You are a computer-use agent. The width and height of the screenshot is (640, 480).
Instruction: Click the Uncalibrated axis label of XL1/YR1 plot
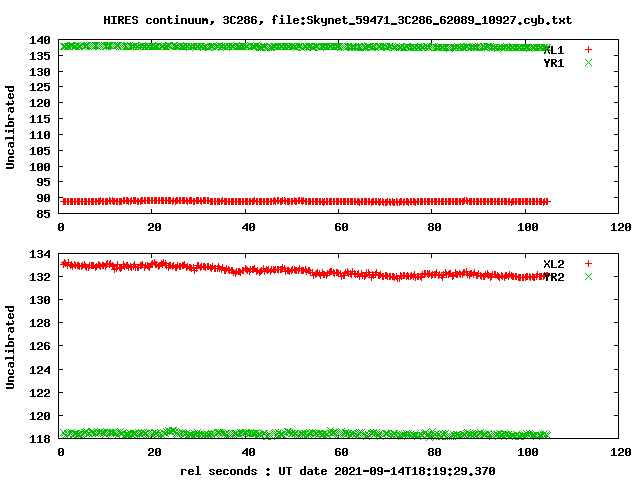pos(10,127)
